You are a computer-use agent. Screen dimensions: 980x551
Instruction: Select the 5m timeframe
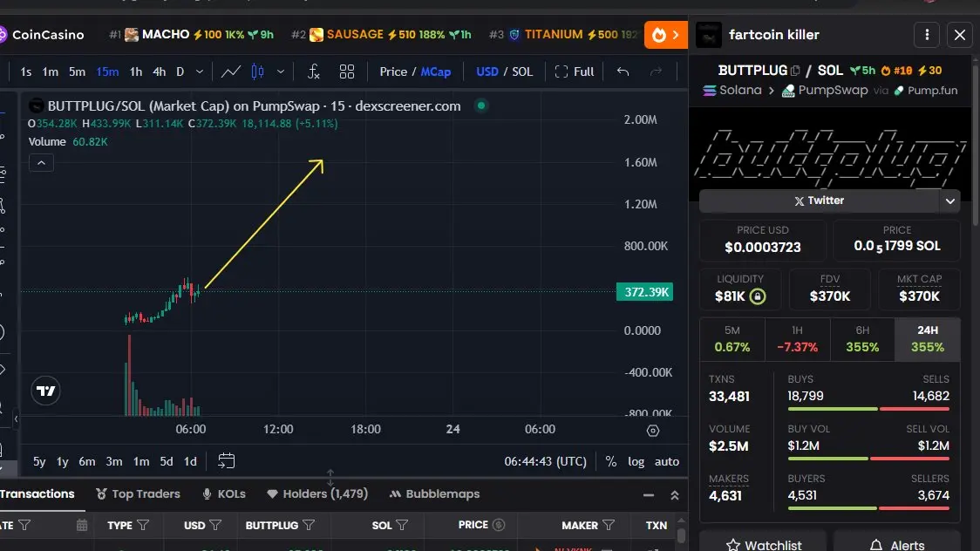click(77, 71)
